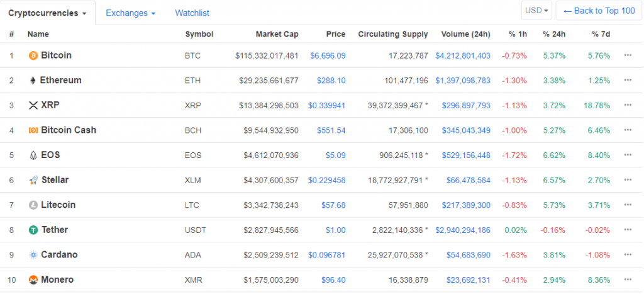Click the Monero logo icon
The width and height of the screenshot is (644, 294).
tap(33, 280)
